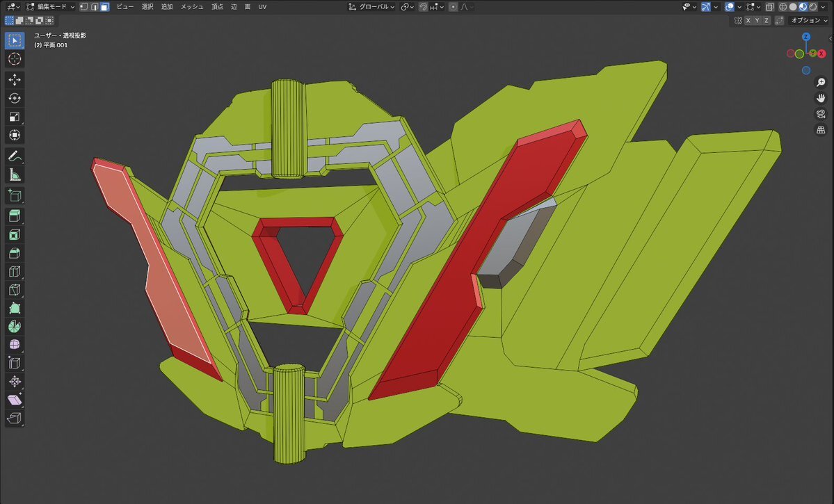Click the perspective/orthographic switch button
Screen dimensions: 834x504
[820, 130]
